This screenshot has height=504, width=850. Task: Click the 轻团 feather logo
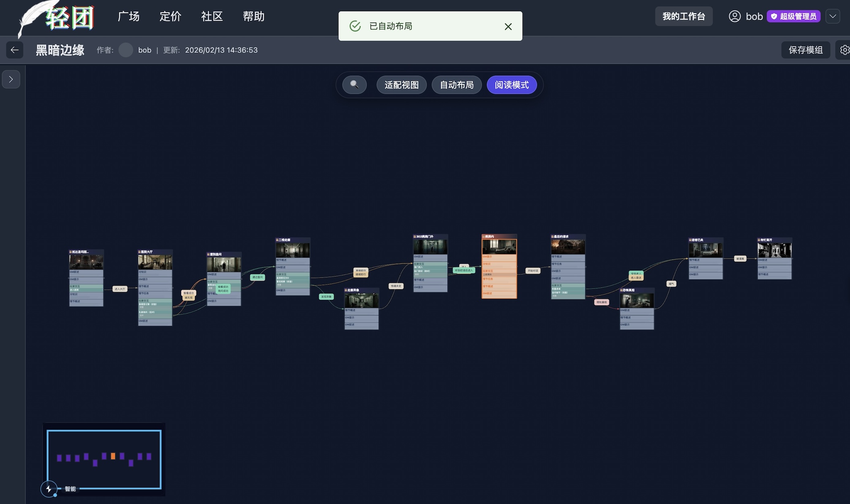tap(56, 18)
